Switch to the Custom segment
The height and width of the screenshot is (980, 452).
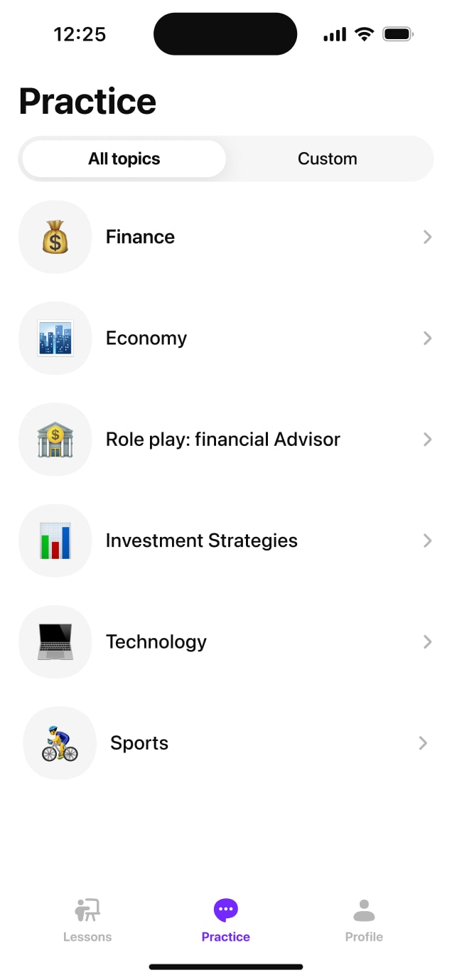click(x=327, y=159)
